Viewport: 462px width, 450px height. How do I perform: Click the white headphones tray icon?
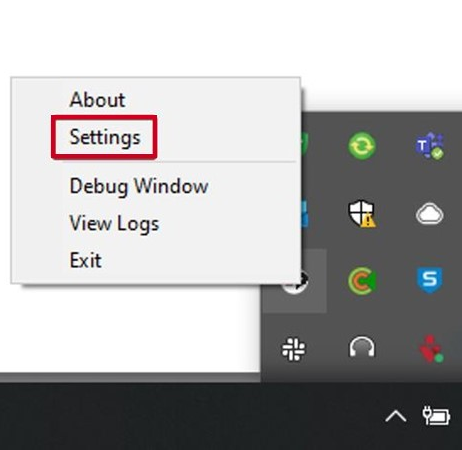[362, 347]
